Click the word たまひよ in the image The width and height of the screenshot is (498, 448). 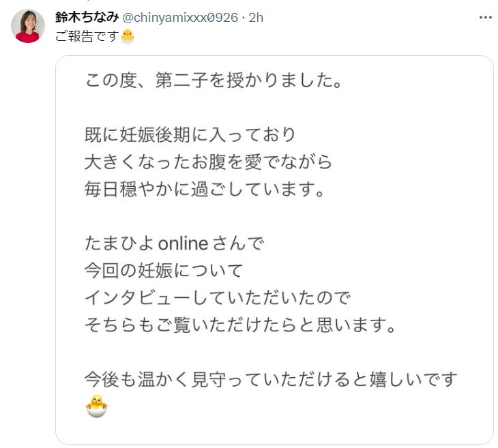click(120, 242)
